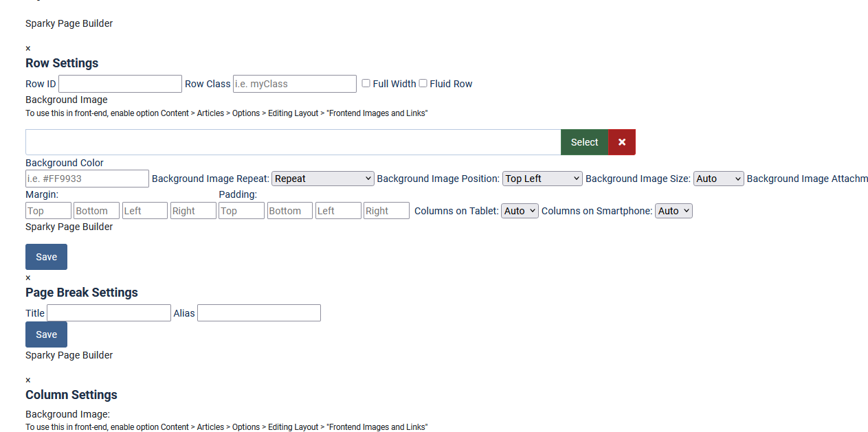Viewport: 868px width, 432px height.
Task: Click the red clear background image button
Action: [622, 142]
